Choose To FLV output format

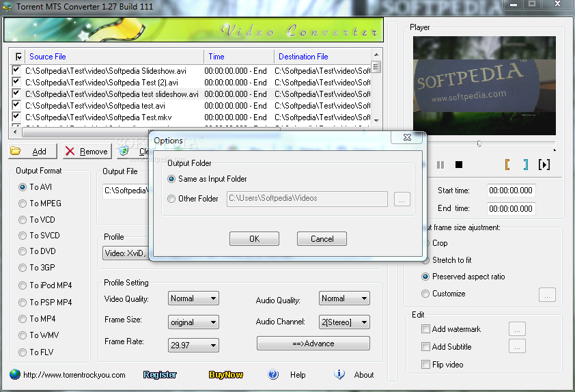pyautogui.click(x=23, y=352)
